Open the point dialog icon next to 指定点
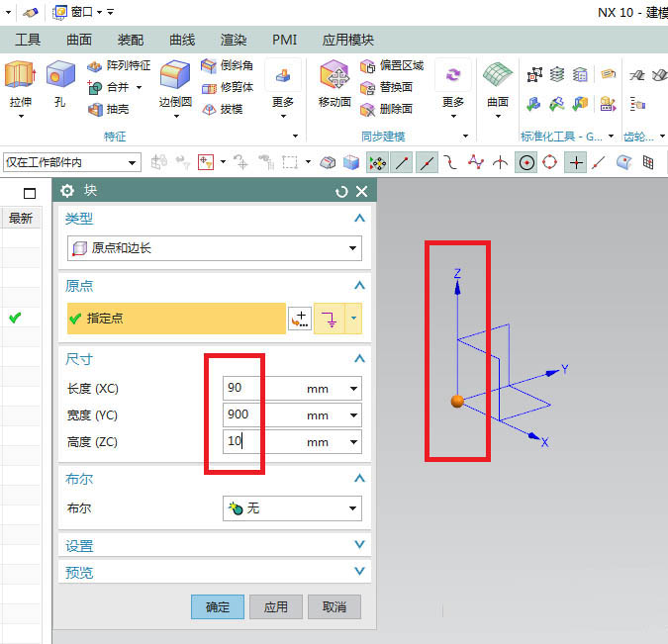 coord(300,319)
